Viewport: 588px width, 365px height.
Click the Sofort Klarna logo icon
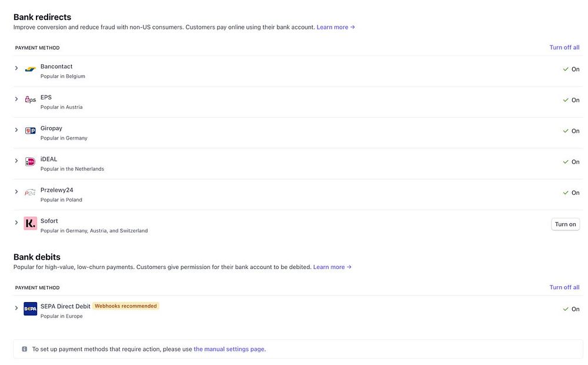(x=31, y=224)
